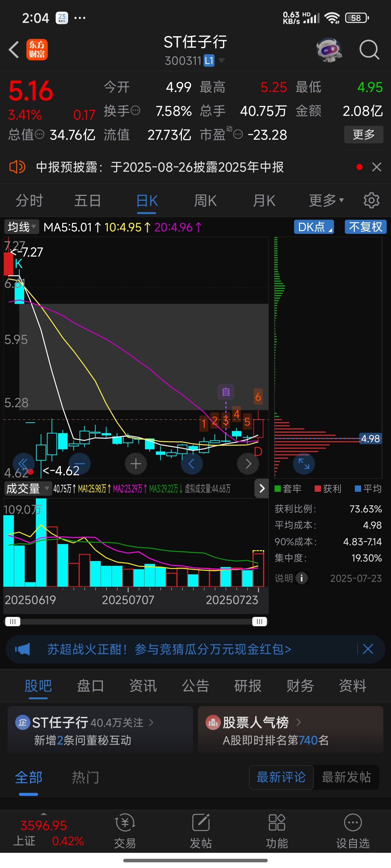
Task: Tap the search magnifier icon
Action: click(x=369, y=50)
